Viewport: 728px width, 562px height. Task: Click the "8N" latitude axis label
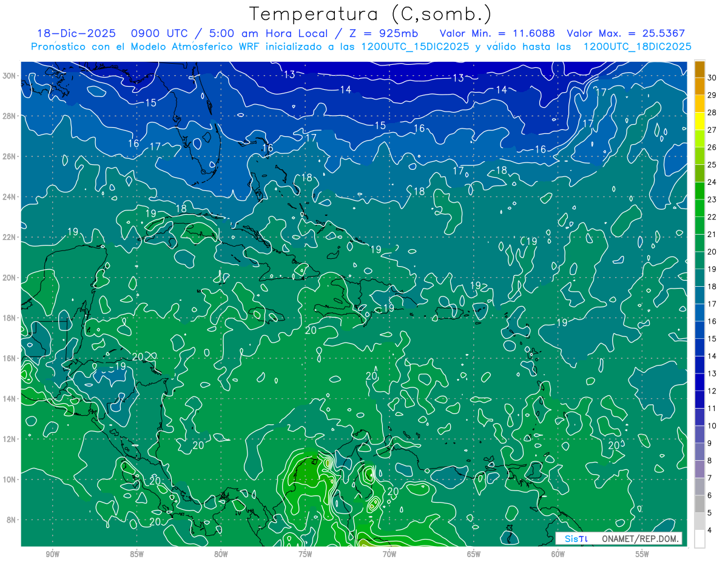[11, 520]
